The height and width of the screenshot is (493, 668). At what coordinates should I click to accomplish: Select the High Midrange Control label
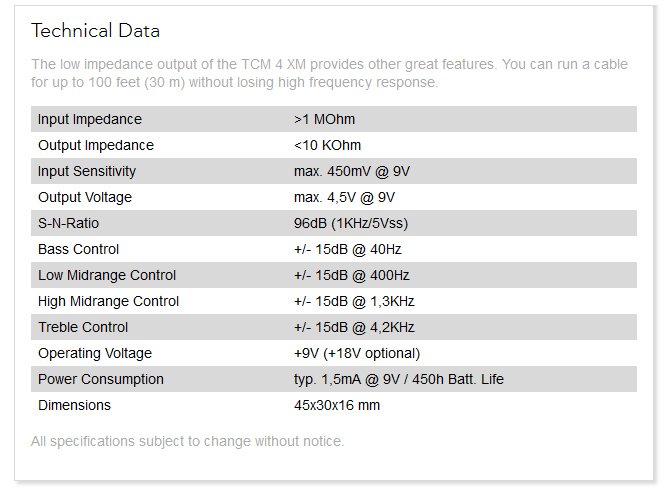pos(109,302)
